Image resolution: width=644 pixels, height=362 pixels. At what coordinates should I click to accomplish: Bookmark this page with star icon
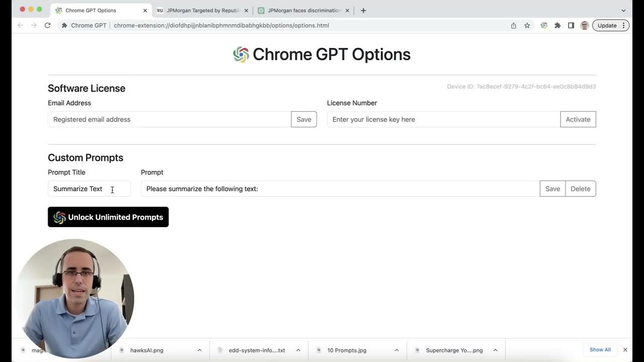point(527,25)
